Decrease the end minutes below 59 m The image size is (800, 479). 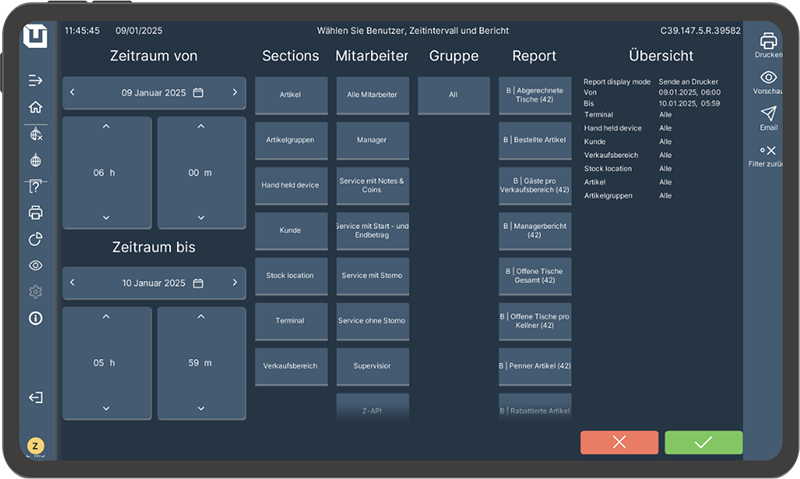[x=201, y=407]
